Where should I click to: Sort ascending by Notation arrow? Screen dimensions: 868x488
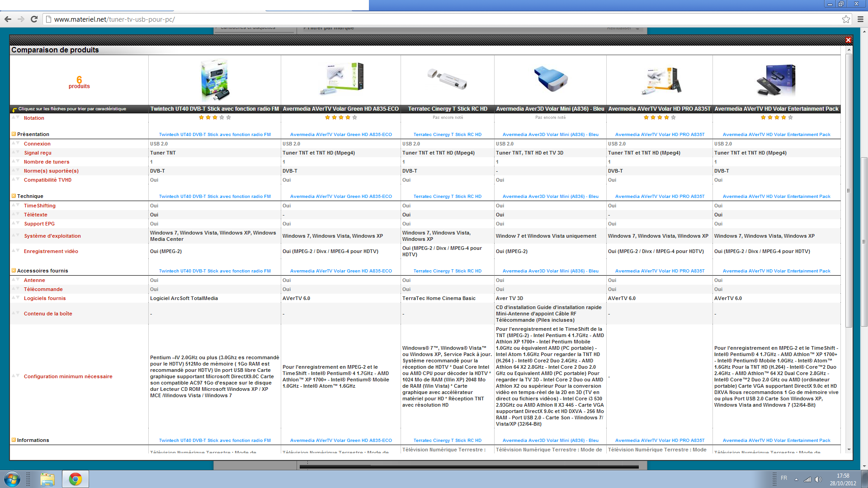(x=14, y=117)
